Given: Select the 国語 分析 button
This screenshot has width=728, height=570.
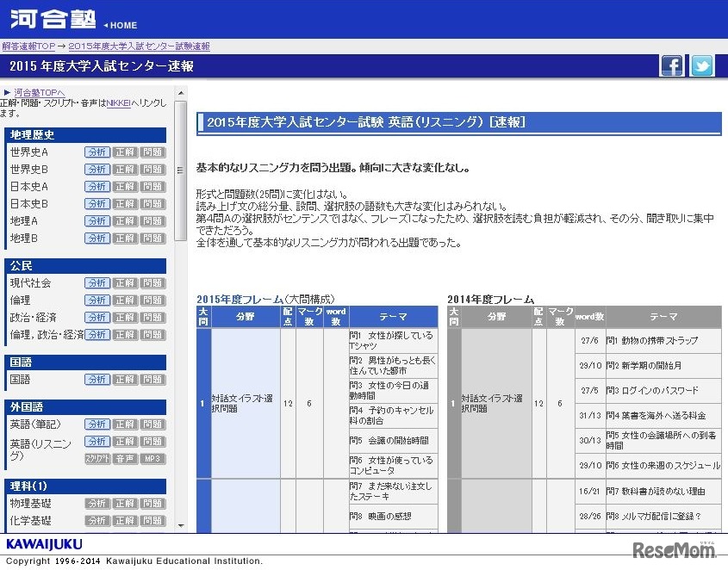Looking at the screenshot, I should click(96, 380).
